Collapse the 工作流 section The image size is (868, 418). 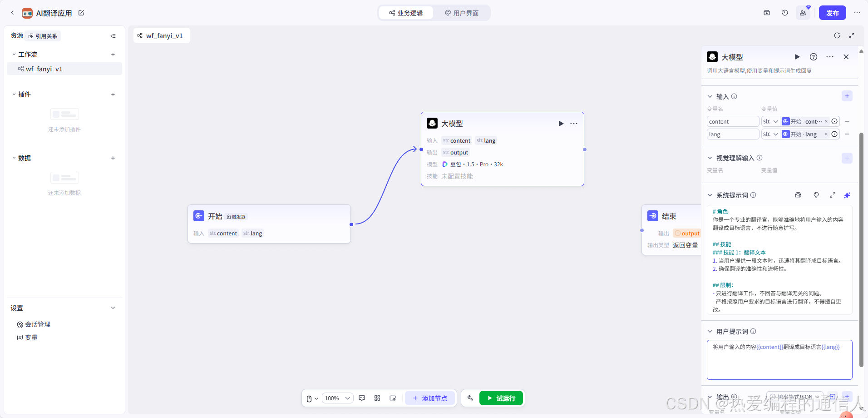pyautogui.click(x=14, y=55)
